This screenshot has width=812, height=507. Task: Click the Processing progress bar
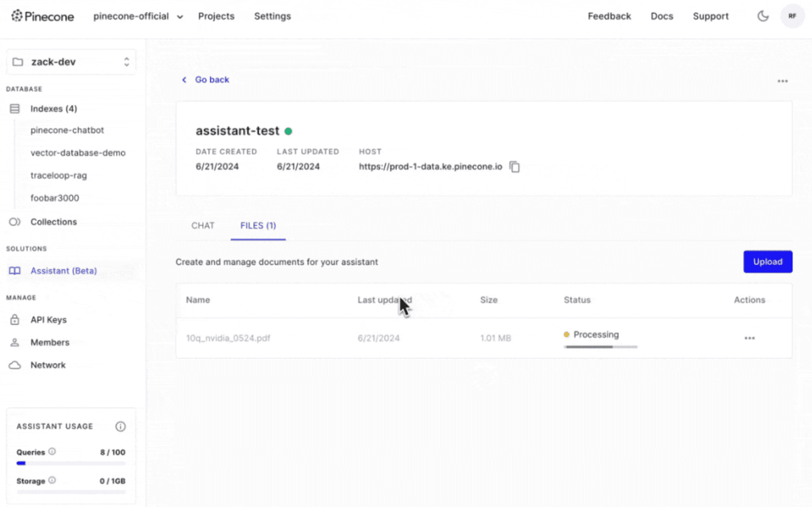coord(600,347)
